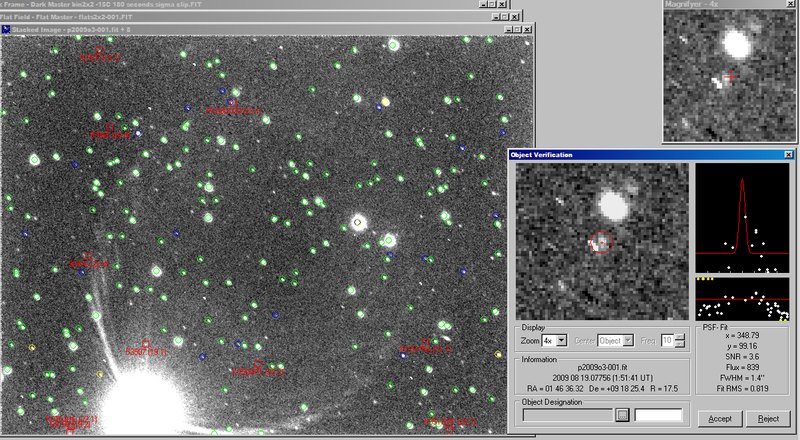The width and height of the screenshot is (800, 440).
Task: Click the yellow-circled star in stacked image
Action: click(386, 102)
